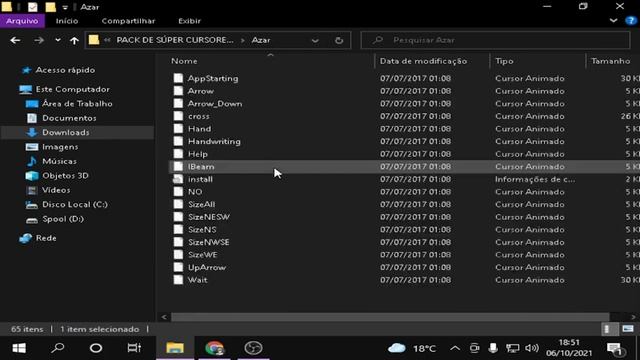The image size is (640, 360).
Task: Open the Windows Start menu
Action: click(19, 348)
